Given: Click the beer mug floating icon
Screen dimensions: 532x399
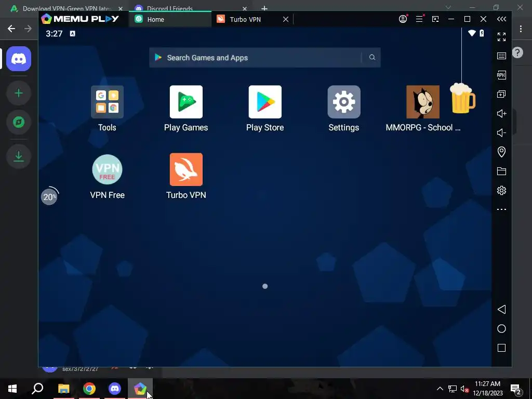Looking at the screenshot, I should tap(462, 98).
